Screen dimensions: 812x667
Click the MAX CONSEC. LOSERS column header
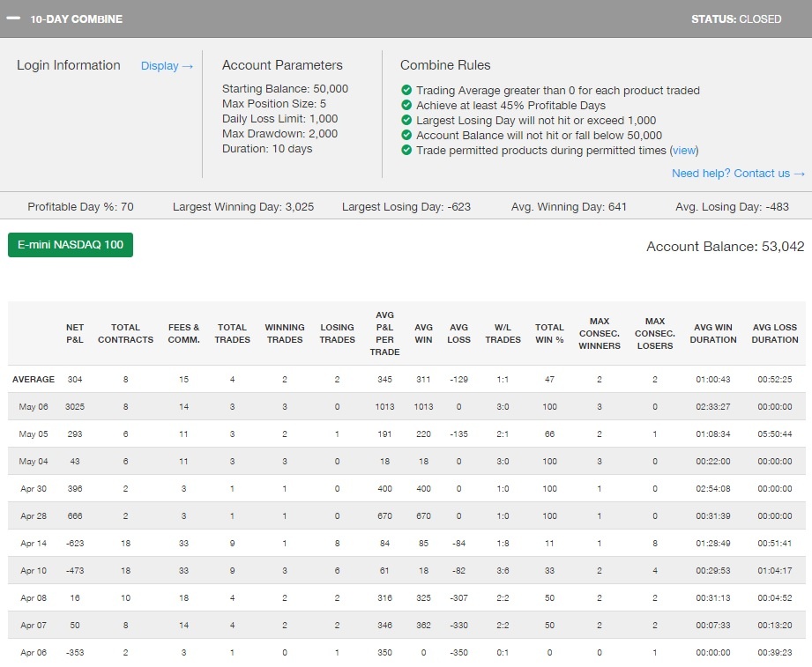tap(655, 333)
